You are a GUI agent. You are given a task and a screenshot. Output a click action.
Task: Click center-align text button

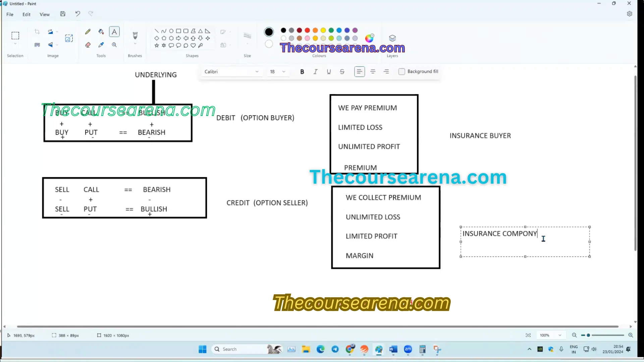tap(373, 71)
